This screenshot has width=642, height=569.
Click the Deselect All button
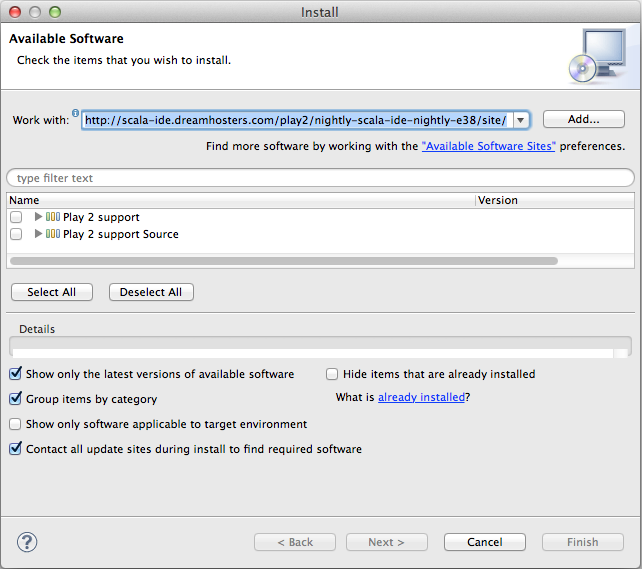[151, 292]
